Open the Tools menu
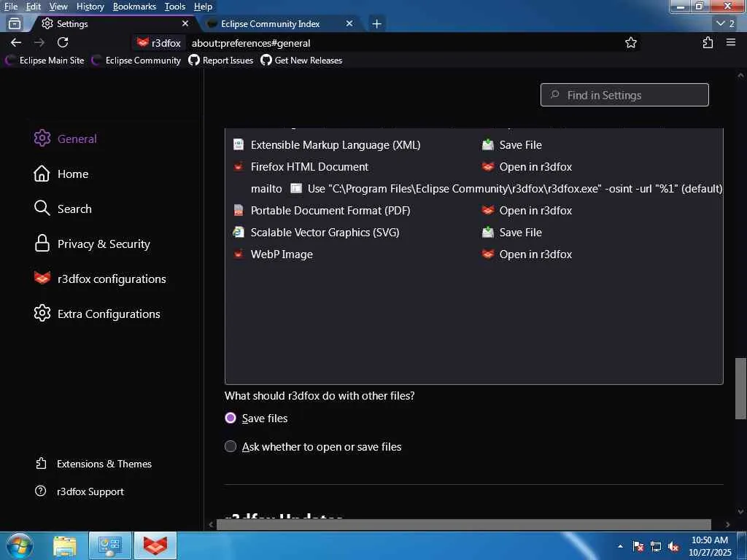 pyautogui.click(x=175, y=6)
